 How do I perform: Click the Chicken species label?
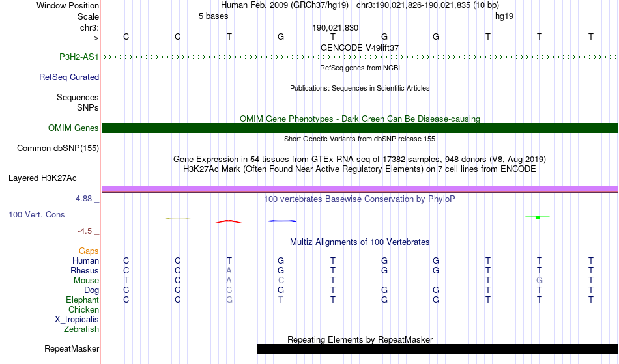(83, 310)
